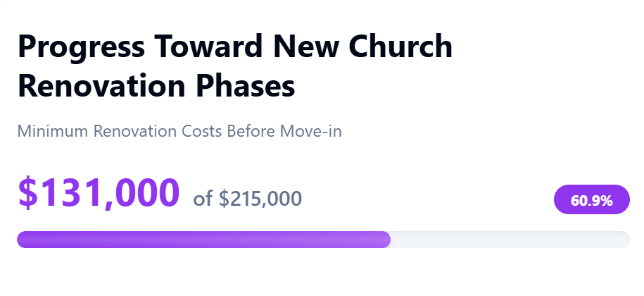The width and height of the screenshot is (644, 296).
Task: Click the word 'Toward' in the heading
Action: point(208,46)
